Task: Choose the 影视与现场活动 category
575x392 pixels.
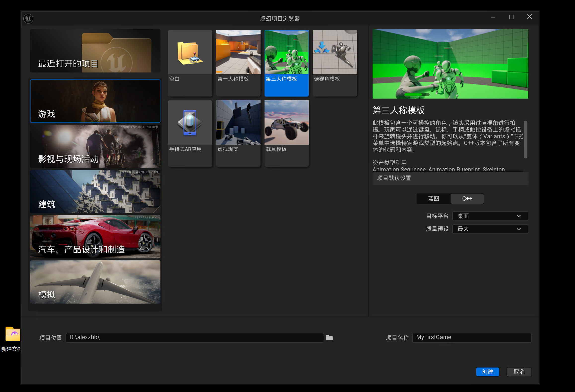Action: [x=95, y=146]
